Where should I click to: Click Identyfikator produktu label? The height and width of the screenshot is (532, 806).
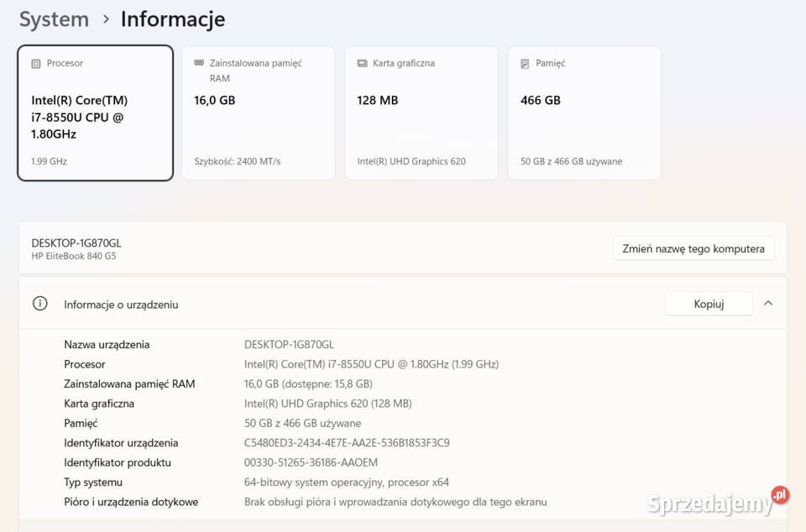118,462
